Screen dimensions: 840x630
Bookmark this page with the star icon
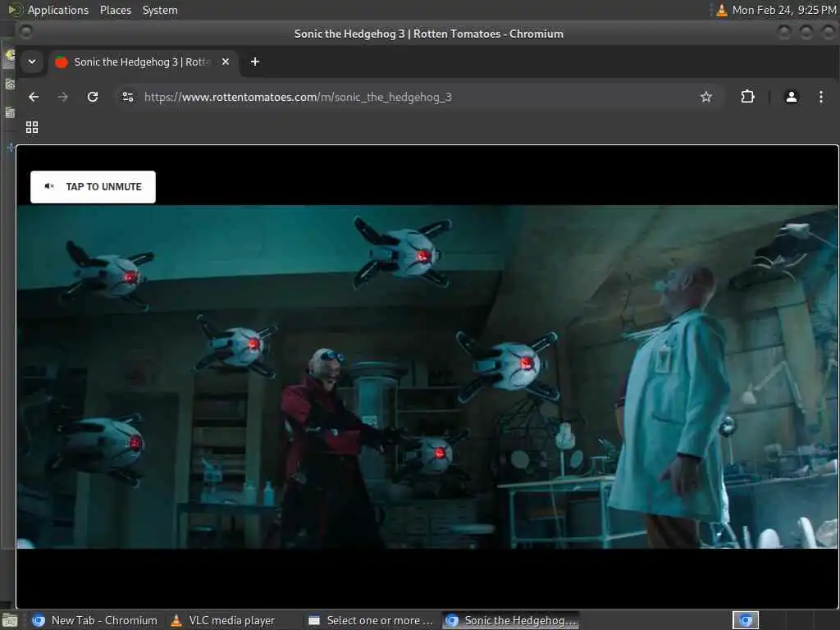pos(706,97)
